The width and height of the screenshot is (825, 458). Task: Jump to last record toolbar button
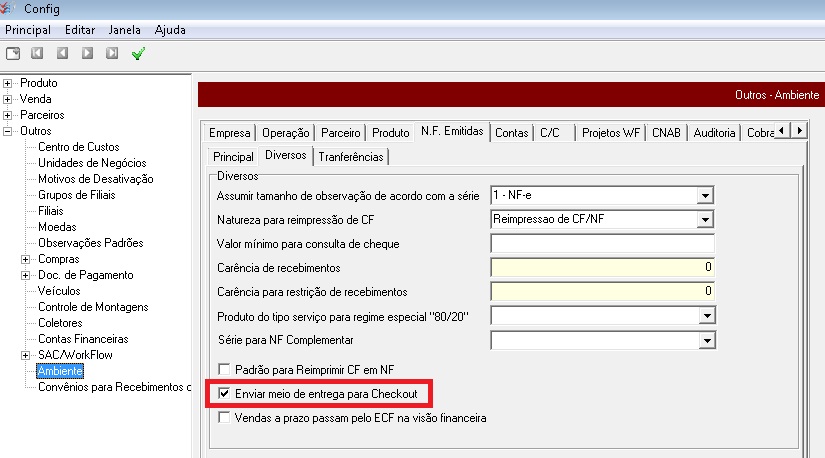(x=111, y=53)
